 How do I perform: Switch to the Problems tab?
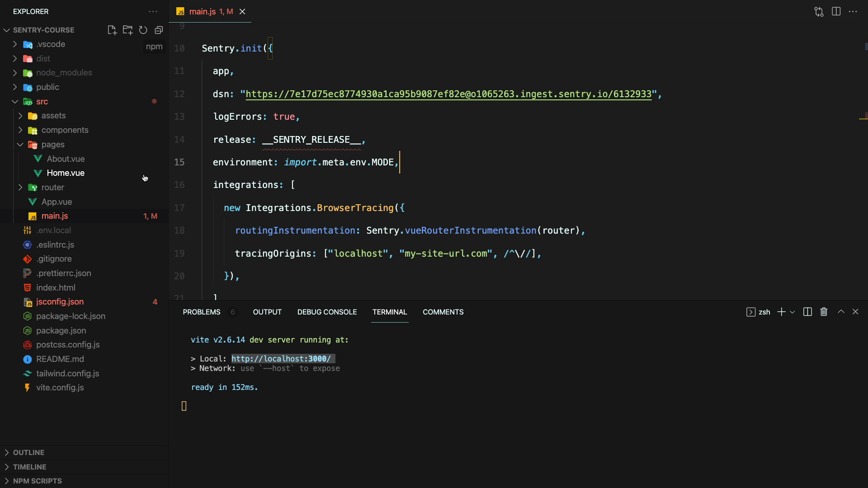click(x=202, y=312)
